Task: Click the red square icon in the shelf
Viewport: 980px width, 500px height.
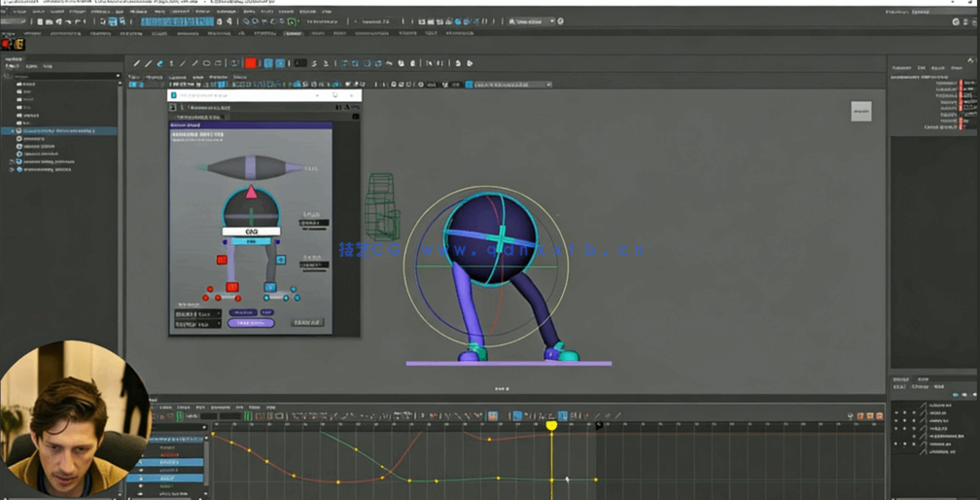Action: [250, 63]
